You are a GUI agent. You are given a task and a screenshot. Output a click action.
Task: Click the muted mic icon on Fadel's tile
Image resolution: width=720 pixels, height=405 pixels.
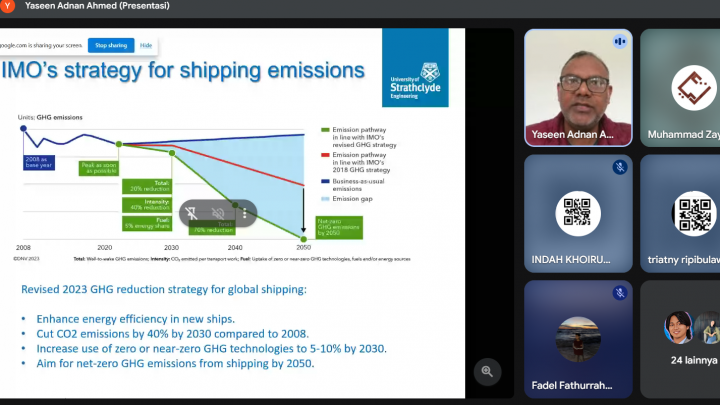[620, 293]
